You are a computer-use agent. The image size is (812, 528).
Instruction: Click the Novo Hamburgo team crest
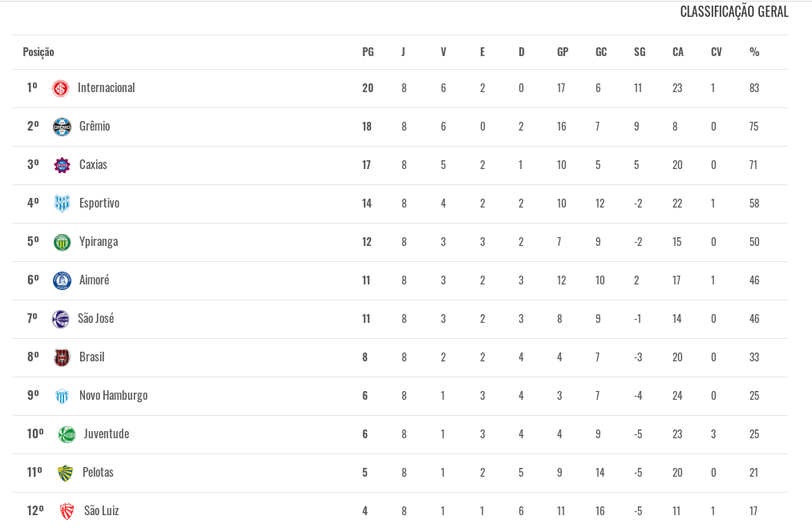point(62,396)
